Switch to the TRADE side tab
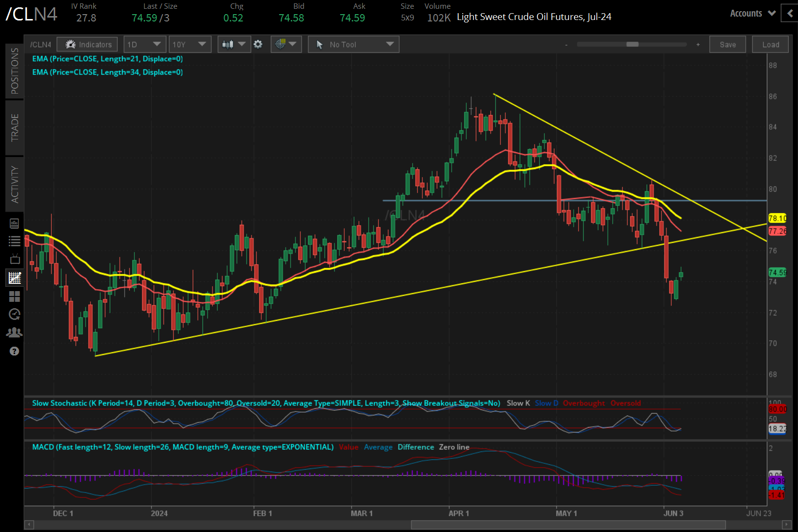Screen dimensions: 798x532 coord(15,127)
